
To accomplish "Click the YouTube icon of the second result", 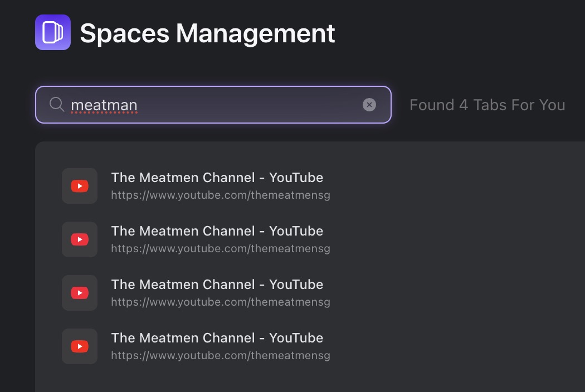I will point(80,239).
